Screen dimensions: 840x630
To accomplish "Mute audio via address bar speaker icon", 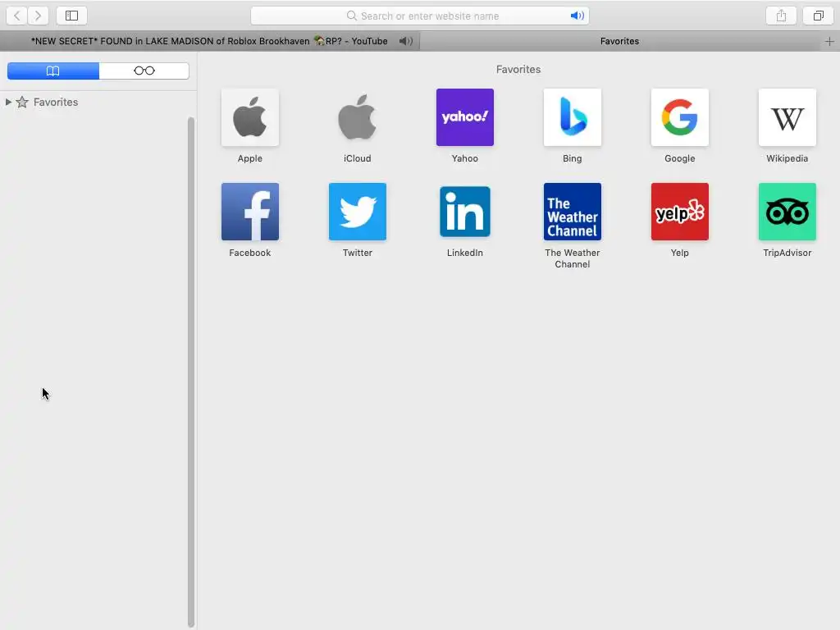I will (x=577, y=16).
